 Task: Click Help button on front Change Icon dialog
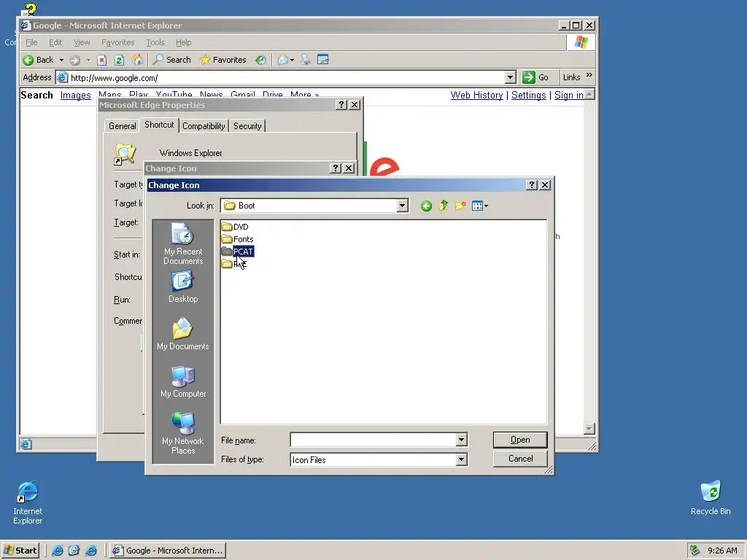pos(532,184)
